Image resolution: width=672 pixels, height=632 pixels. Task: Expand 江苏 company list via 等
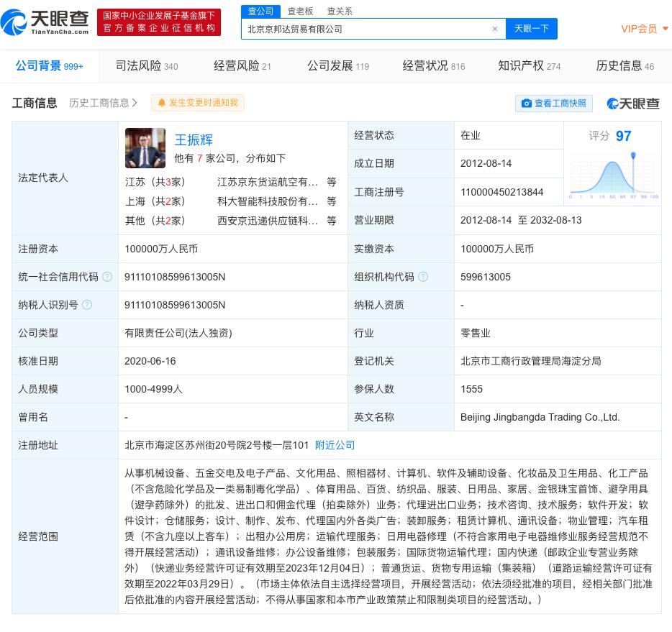(x=331, y=183)
